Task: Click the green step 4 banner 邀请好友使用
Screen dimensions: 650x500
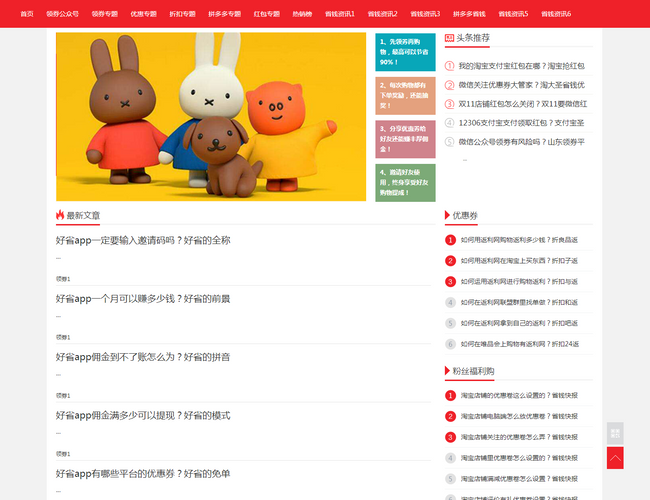Action: (x=405, y=183)
